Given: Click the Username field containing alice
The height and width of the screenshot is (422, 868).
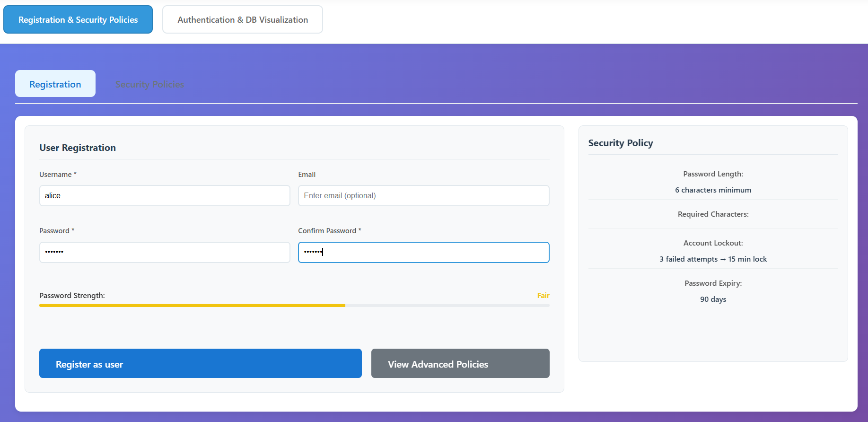Looking at the screenshot, I should [165, 196].
